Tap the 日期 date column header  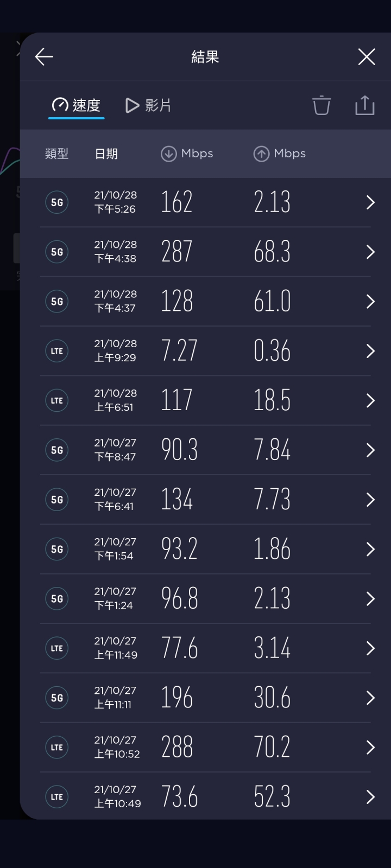pyautogui.click(x=106, y=154)
